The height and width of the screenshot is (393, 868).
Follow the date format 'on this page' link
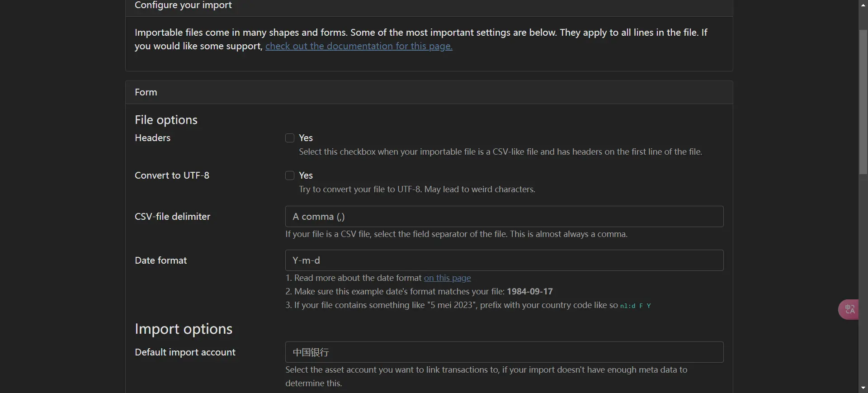447,278
